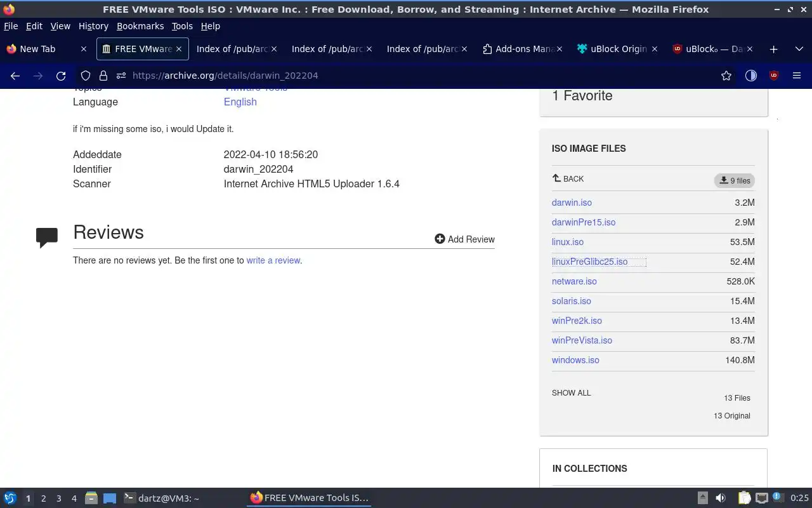Image resolution: width=812 pixels, height=508 pixels.
Task: Click SHOW ALL files link
Action: pyautogui.click(x=571, y=393)
